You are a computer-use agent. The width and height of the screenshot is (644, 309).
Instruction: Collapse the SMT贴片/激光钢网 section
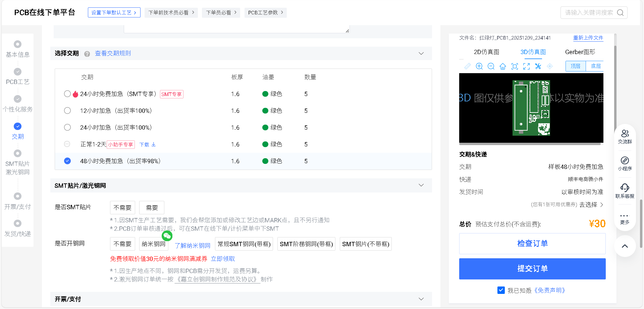[421, 185]
